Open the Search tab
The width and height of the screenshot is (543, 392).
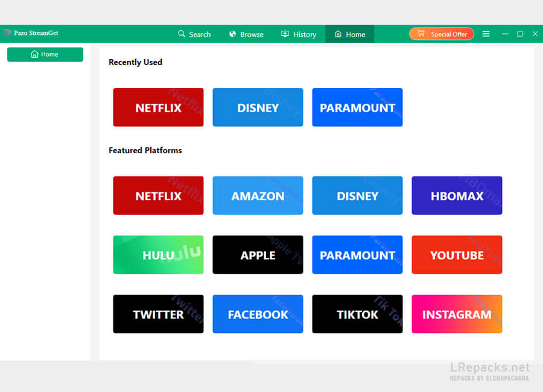(x=194, y=34)
